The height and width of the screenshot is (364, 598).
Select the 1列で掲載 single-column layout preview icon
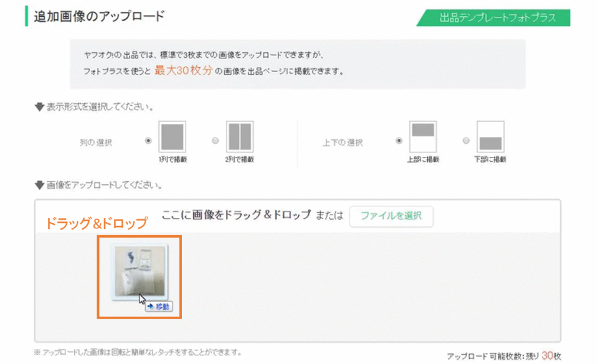point(171,136)
